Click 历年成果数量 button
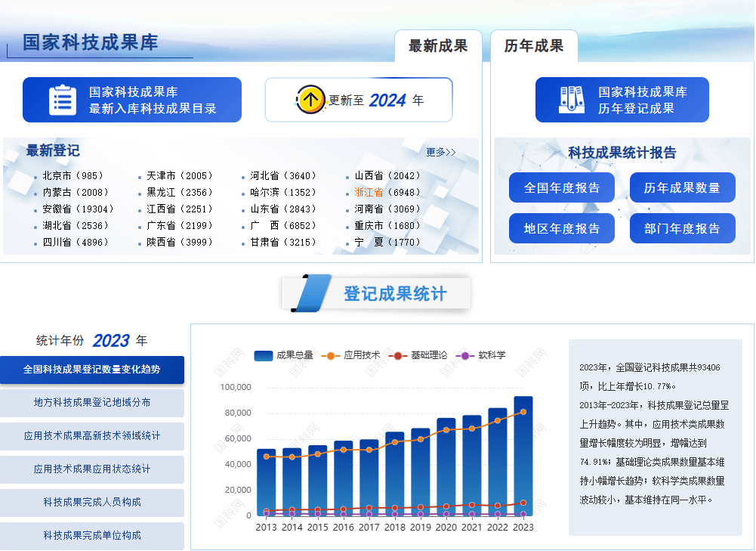Image resolution: width=756 pixels, height=551 pixels. click(682, 187)
